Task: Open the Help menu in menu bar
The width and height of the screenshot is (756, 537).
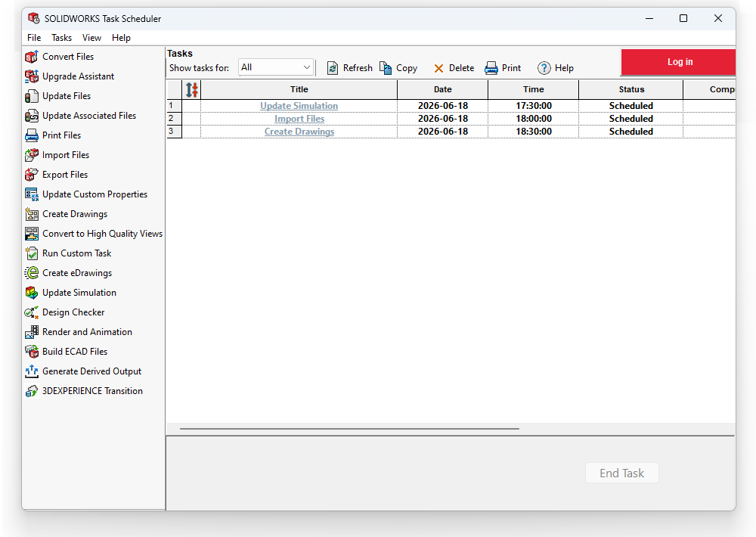Action: [x=121, y=38]
